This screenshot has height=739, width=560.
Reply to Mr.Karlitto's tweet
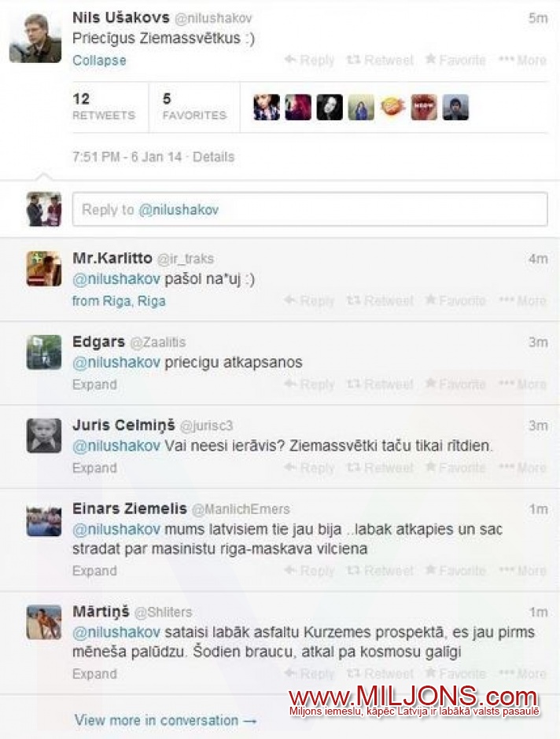309,300
